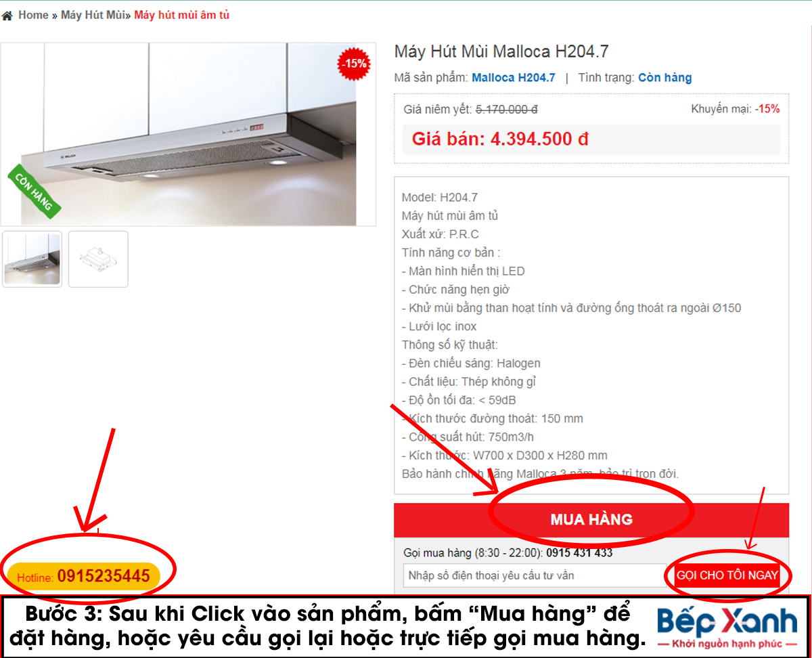Click the Khuyến mại -15% label
This screenshot has height=658, width=812.
[x=736, y=108]
